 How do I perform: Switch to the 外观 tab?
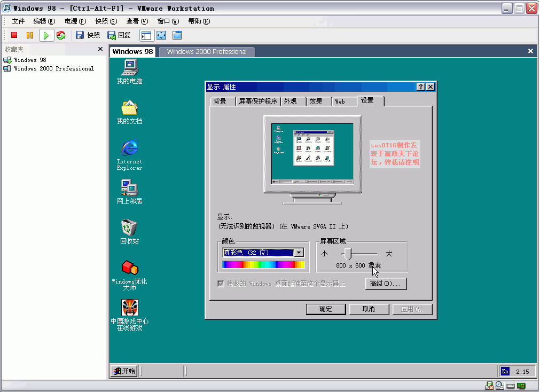click(x=293, y=101)
